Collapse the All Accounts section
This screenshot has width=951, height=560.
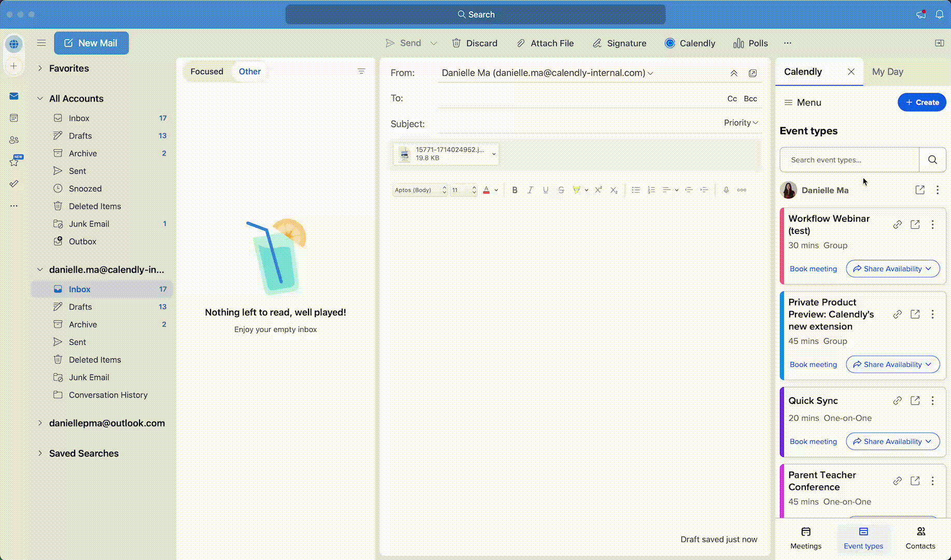pos(40,99)
